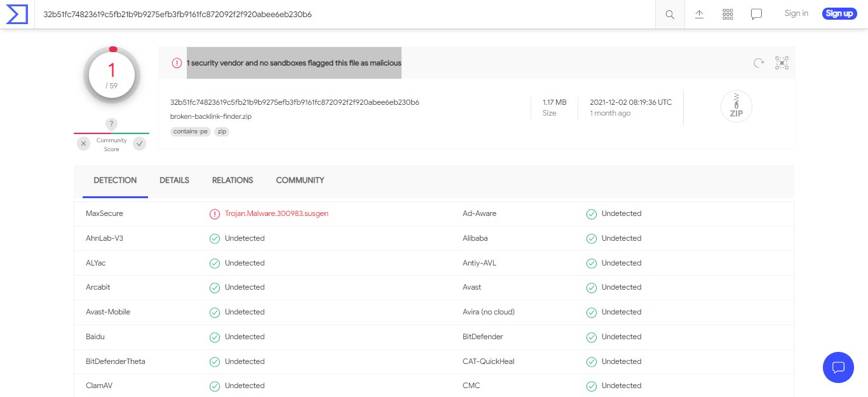Select the CMC undetected check icon
Image resolution: width=868 pixels, height=397 pixels.
(x=592, y=386)
